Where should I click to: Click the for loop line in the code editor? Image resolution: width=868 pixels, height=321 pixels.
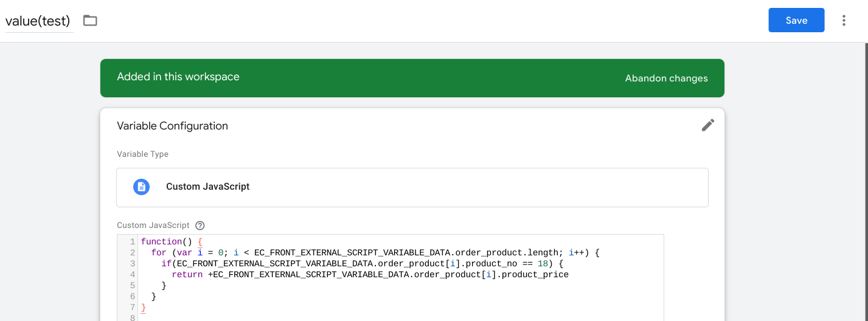(375, 253)
